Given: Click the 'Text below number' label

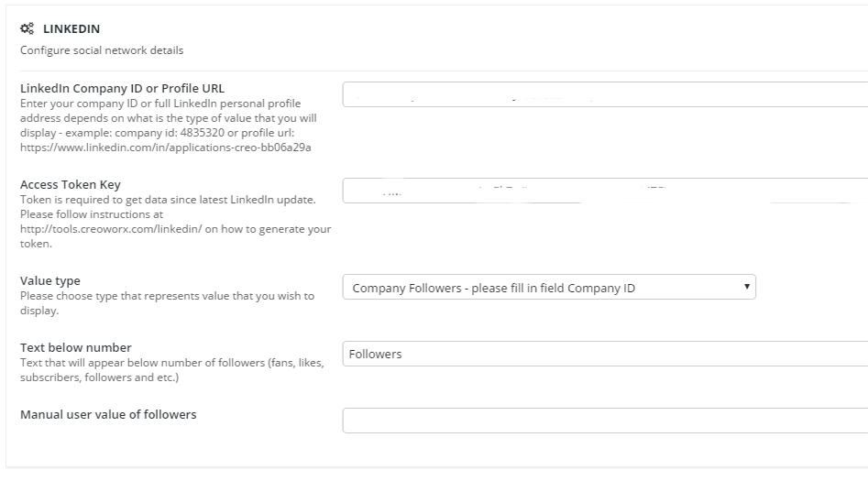Looking at the screenshot, I should pyautogui.click(x=76, y=348).
